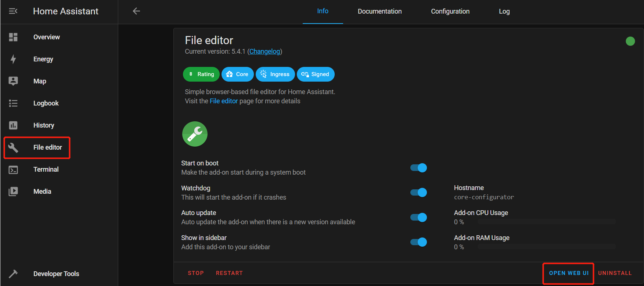Image resolution: width=644 pixels, height=286 pixels.
Task: Click the green running status indicator
Action: [630, 41]
